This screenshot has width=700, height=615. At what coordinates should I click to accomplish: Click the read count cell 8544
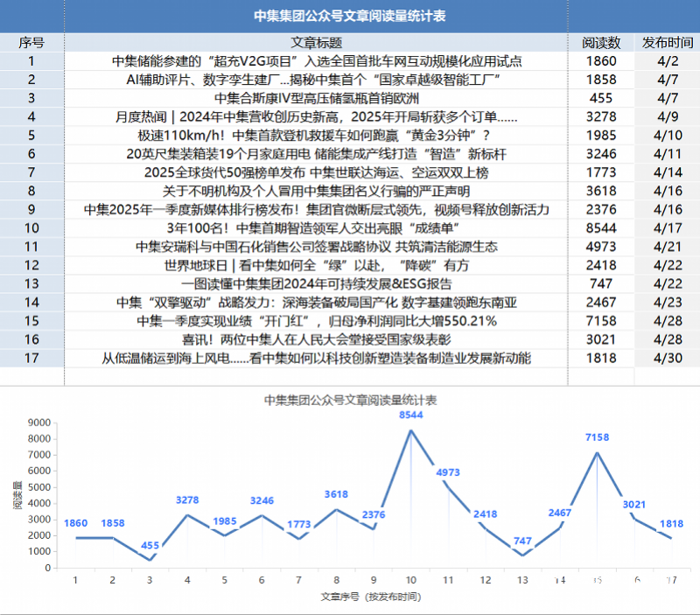(x=601, y=228)
